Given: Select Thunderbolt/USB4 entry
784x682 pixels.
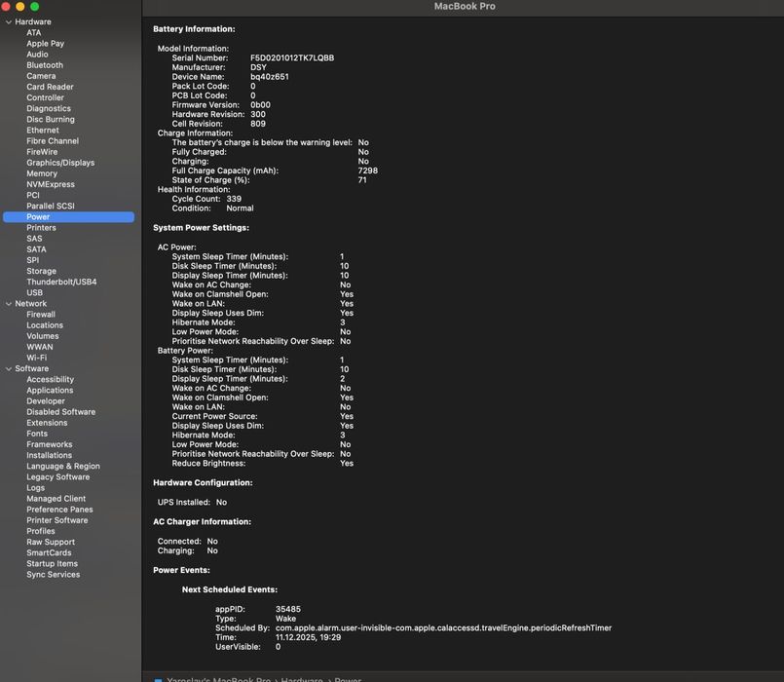Looking at the screenshot, I should coord(61,283).
